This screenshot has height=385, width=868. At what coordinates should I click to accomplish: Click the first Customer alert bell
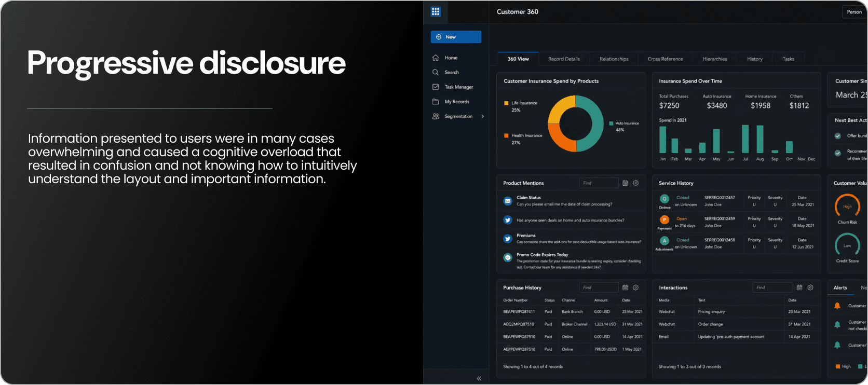(837, 306)
